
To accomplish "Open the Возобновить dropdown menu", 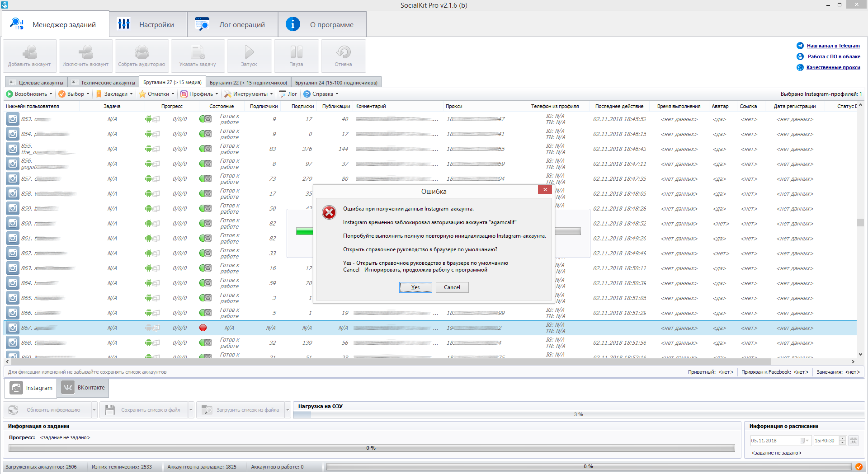I will (29, 94).
